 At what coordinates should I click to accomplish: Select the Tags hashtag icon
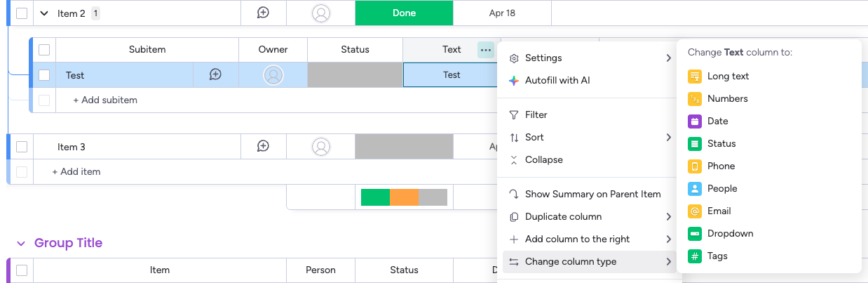[695, 256]
